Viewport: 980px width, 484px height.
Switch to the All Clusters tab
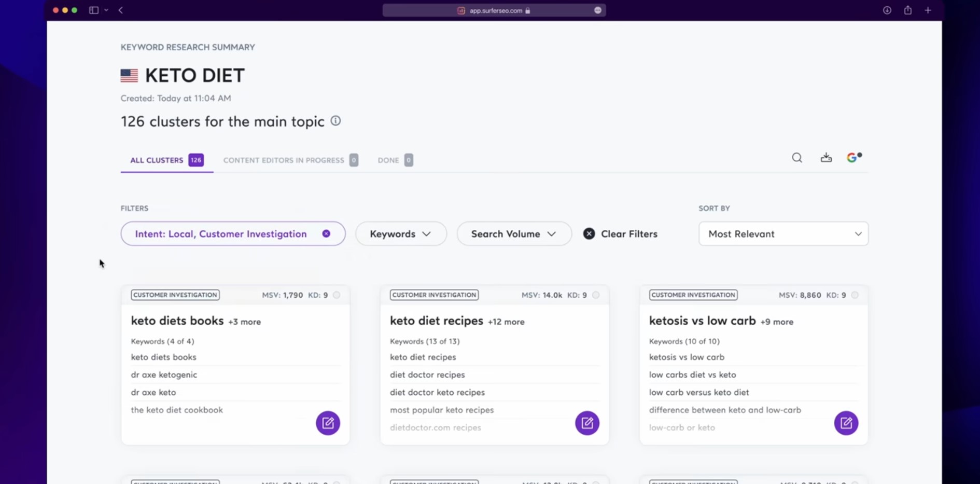[x=166, y=160]
